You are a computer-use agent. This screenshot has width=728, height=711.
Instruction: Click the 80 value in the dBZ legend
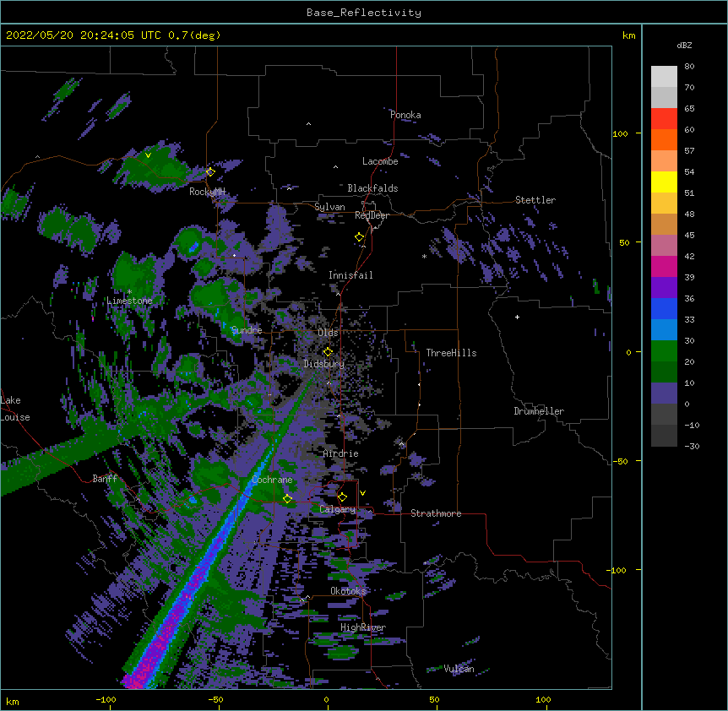coord(689,67)
